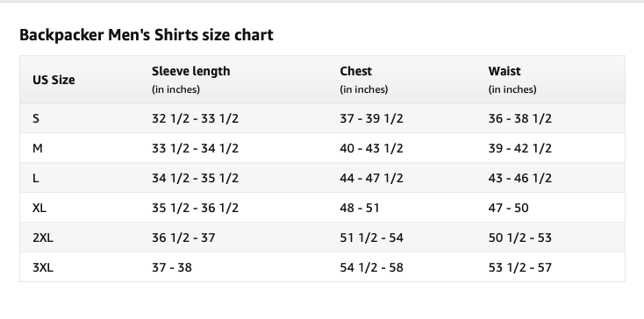Click the Waist column header
Image resolution: width=644 pixels, height=319 pixels.
pos(504,71)
